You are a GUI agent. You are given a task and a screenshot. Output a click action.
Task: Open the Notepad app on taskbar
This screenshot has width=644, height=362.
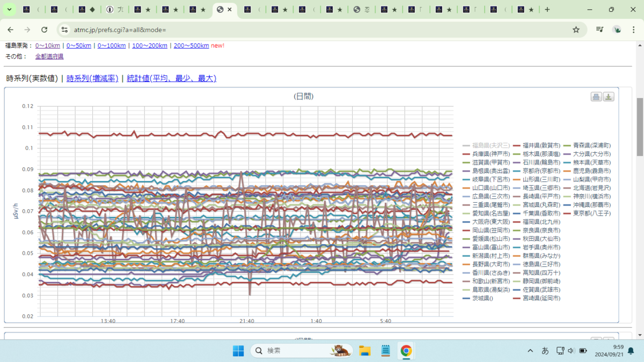[x=385, y=351]
